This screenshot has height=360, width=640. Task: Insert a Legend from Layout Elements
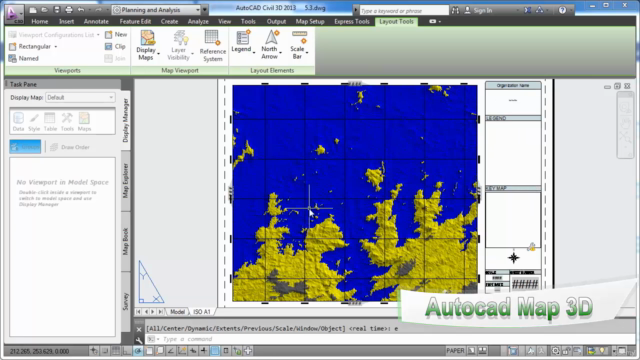coord(242,41)
